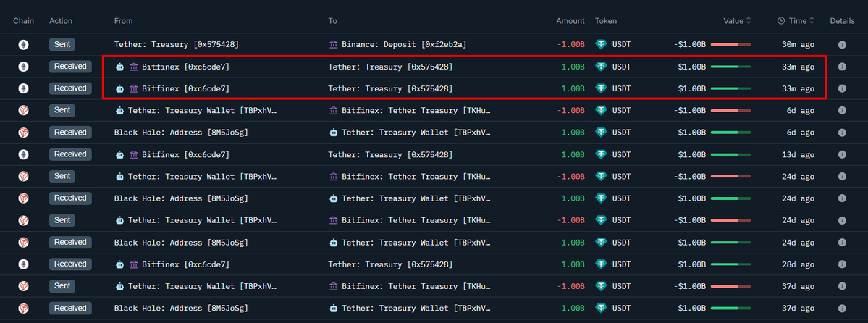The image size is (868, 323).
Task: Open details icon for the Sent 6d ago row
Action: (x=842, y=110)
